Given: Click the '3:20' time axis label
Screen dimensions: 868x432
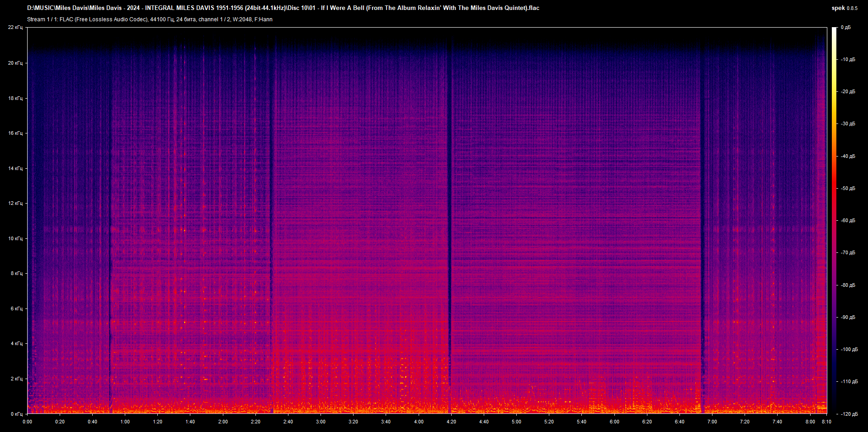Looking at the screenshot, I should [x=353, y=422].
